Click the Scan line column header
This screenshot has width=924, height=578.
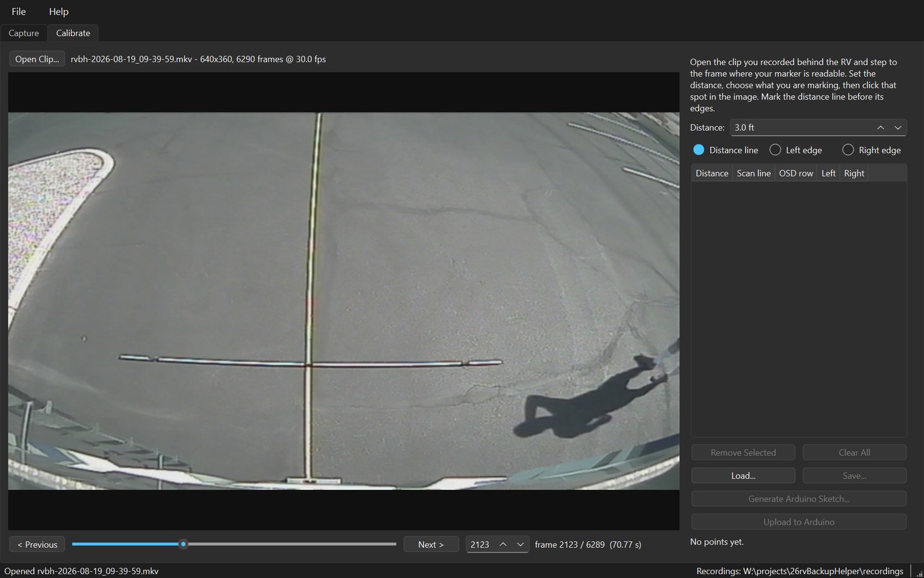[753, 173]
